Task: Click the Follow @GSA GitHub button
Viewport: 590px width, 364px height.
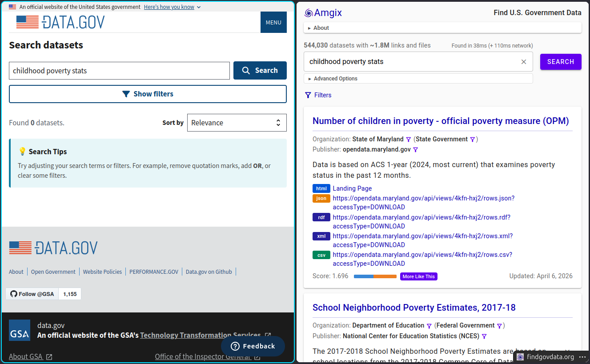Action: tap(32, 294)
